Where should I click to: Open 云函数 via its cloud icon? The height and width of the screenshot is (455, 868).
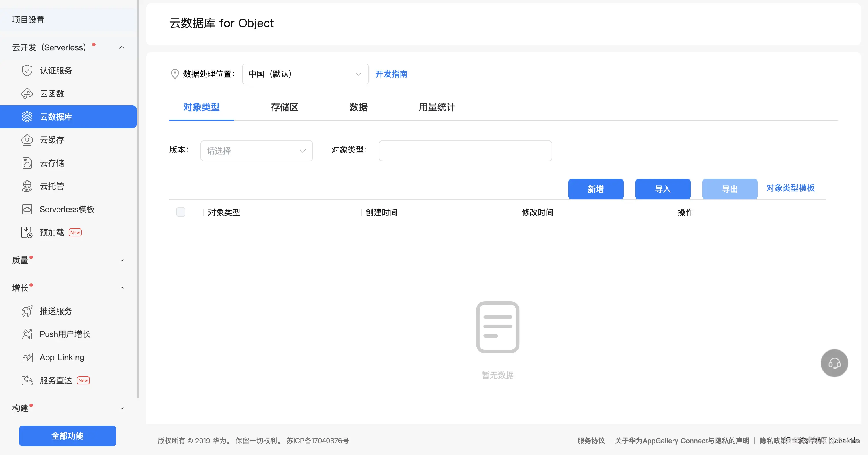pyautogui.click(x=27, y=94)
